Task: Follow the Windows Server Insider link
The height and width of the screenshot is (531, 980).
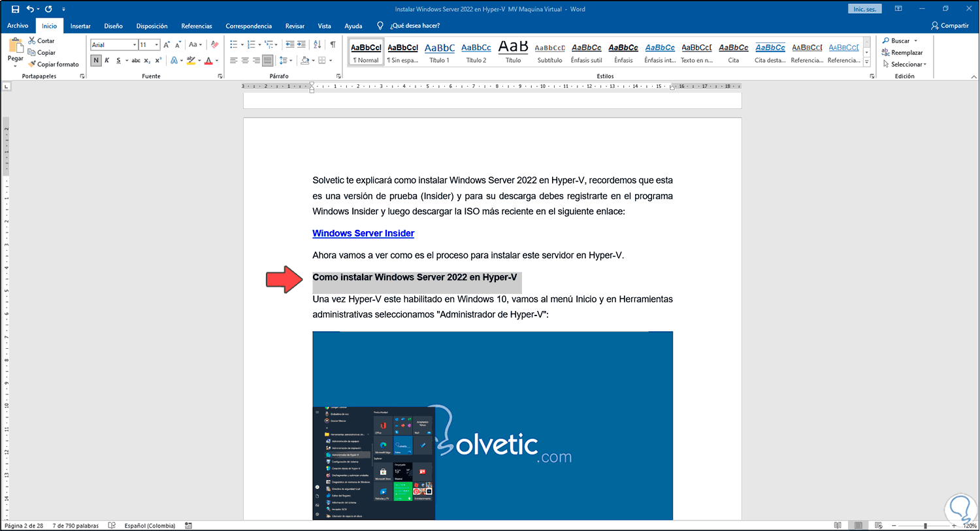Action: click(x=363, y=233)
